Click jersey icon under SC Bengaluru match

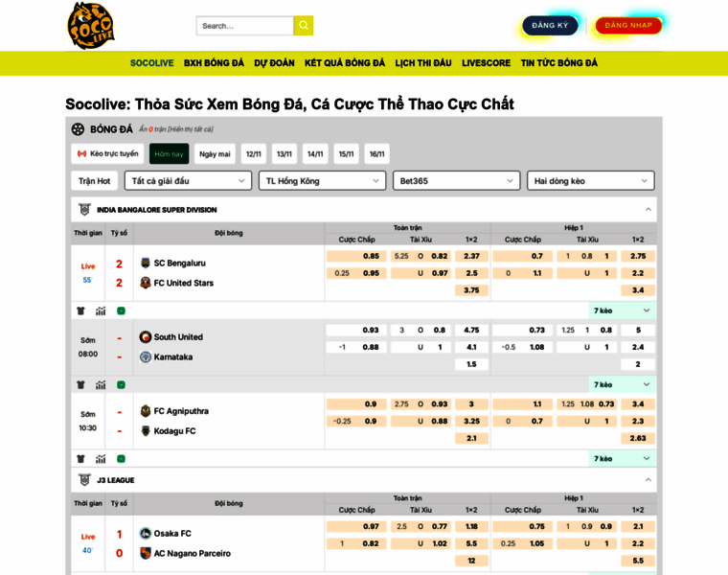coord(80,310)
